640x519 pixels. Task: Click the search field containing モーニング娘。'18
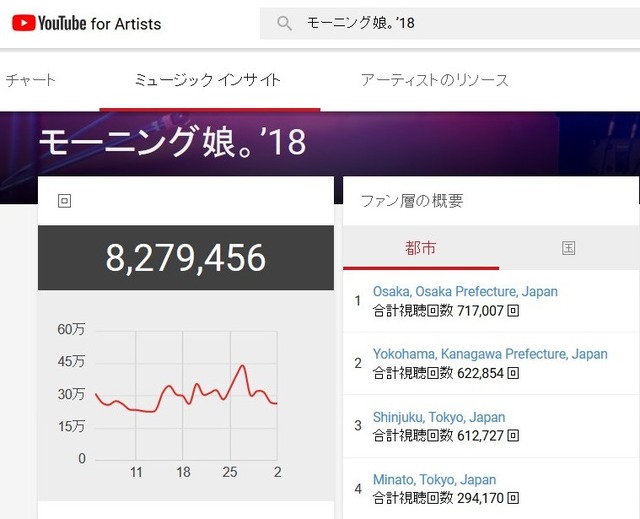[450, 23]
